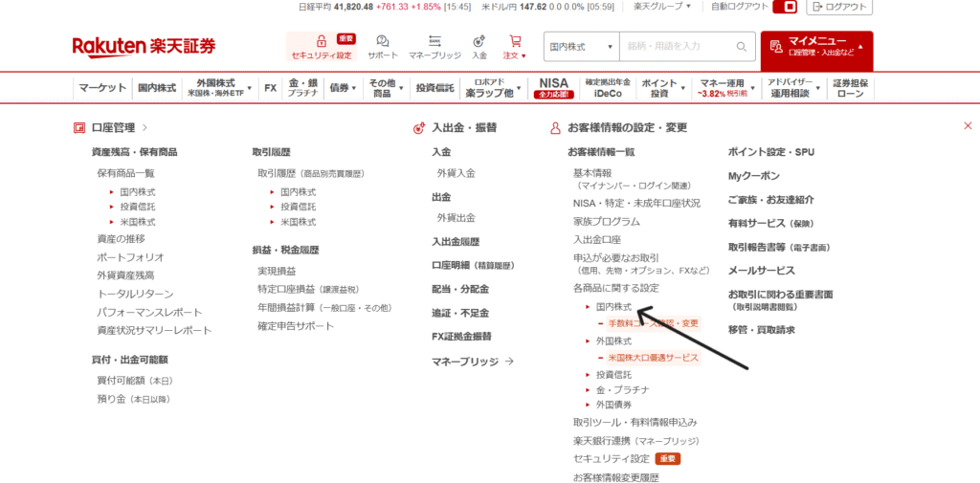Open 国内株式 under holdings list
The image size is (980, 483).
138,192
